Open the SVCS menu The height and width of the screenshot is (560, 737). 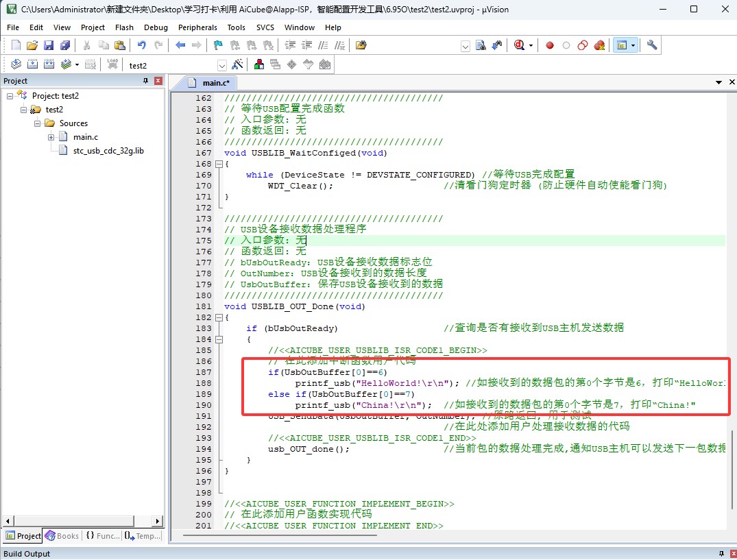coord(265,27)
